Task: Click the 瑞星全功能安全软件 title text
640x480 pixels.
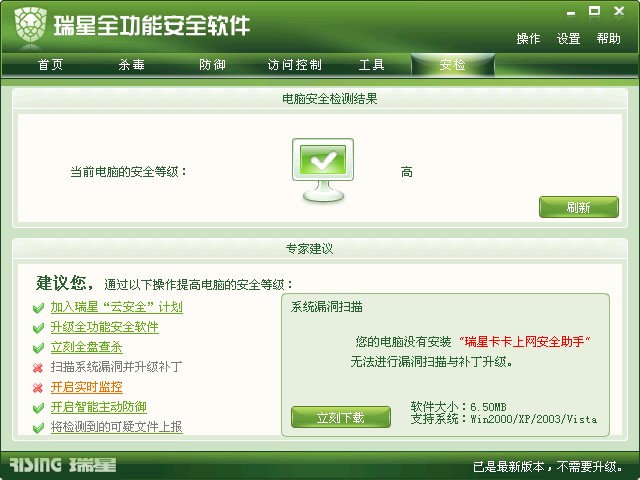Action: [x=152, y=26]
